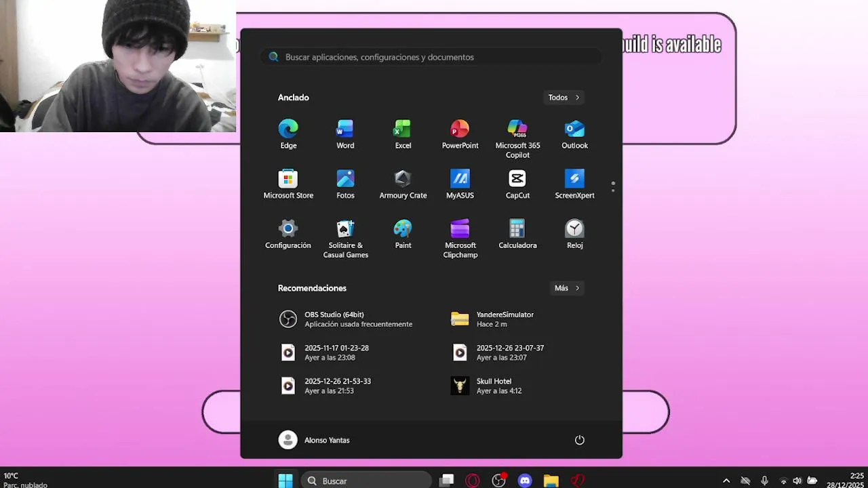Click the battery status icon

(812, 481)
